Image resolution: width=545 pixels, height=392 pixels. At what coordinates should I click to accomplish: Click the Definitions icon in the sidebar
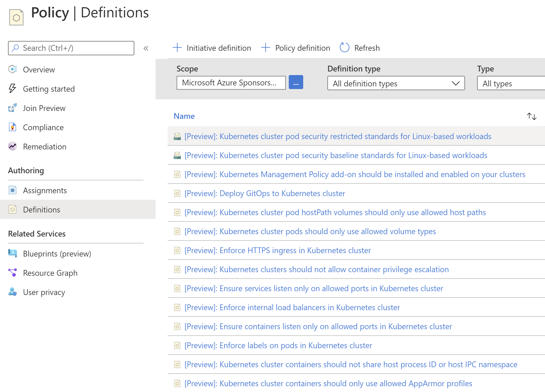[x=13, y=209]
